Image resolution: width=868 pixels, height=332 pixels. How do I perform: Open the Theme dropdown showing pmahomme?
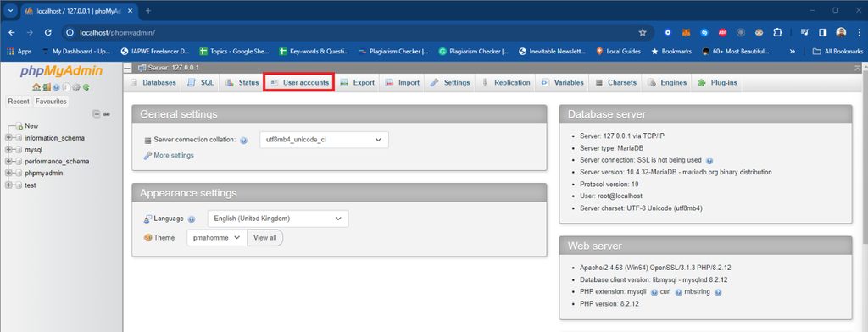pyautogui.click(x=217, y=237)
